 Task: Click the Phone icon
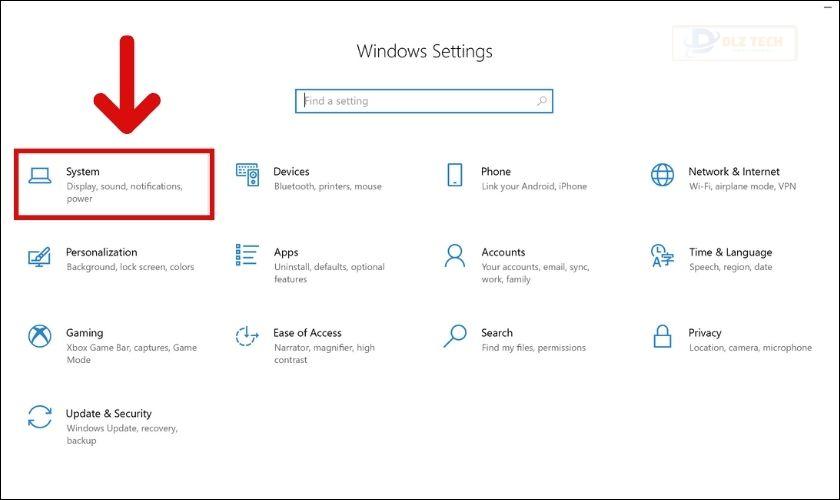pos(455,175)
